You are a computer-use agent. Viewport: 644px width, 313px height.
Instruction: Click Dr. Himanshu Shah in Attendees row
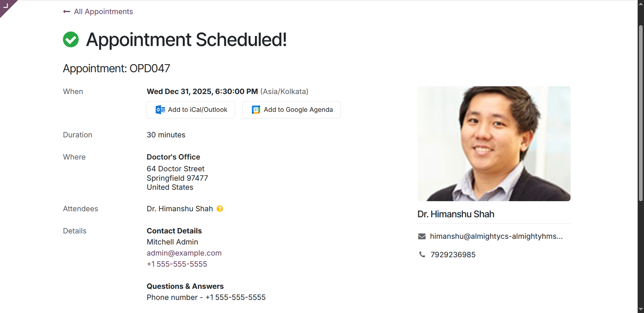[180, 209]
